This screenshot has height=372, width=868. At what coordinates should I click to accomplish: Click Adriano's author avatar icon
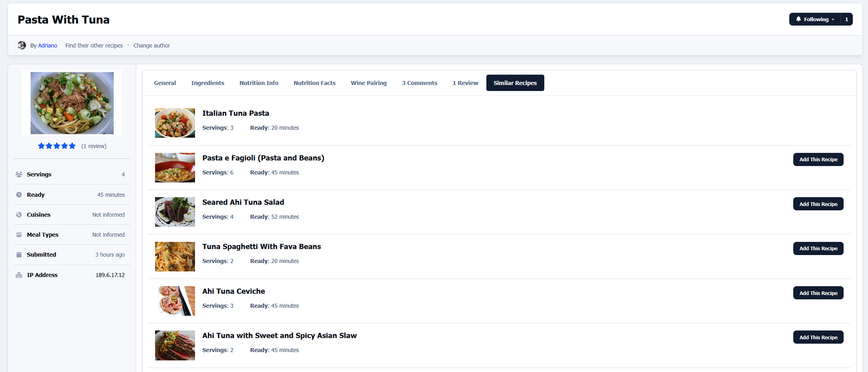pos(22,46)
